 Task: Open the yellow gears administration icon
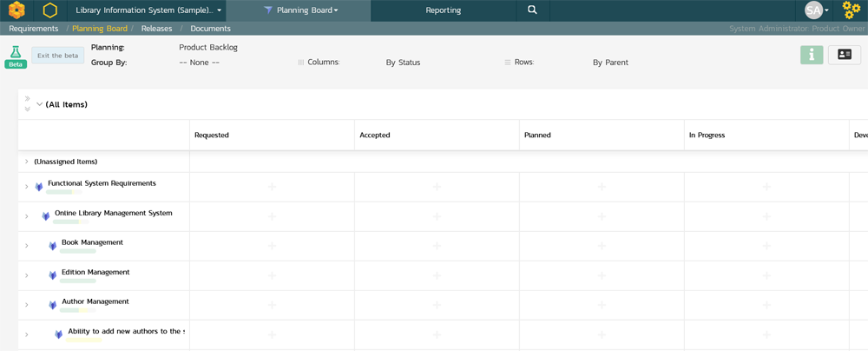click(851, 10)
